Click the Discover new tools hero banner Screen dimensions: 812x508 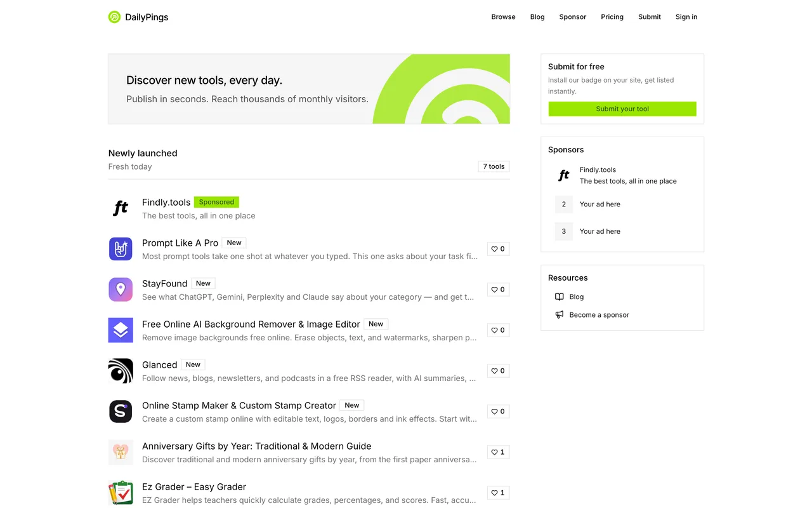[x=309, y=89]
